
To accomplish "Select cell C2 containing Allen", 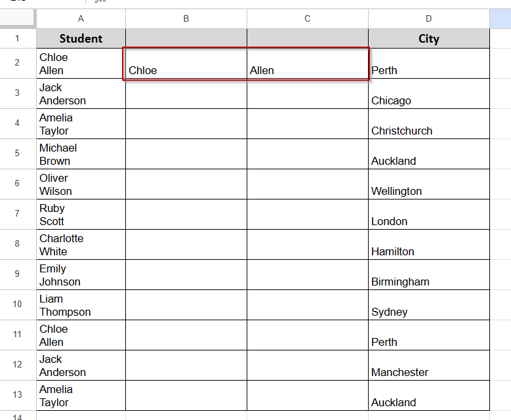I will coord(307,63).
